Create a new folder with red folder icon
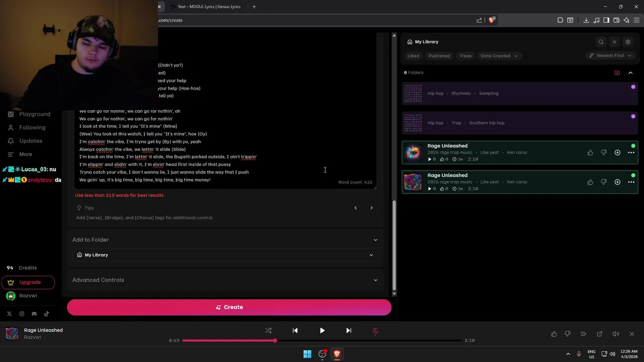The height and width of the screenshot is (362, 644). coord(617,72)
